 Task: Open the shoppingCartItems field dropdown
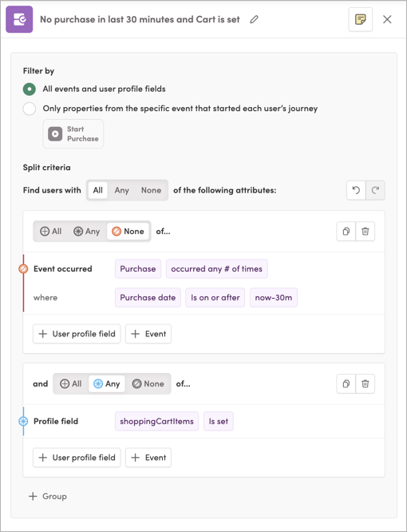[156, 422]
